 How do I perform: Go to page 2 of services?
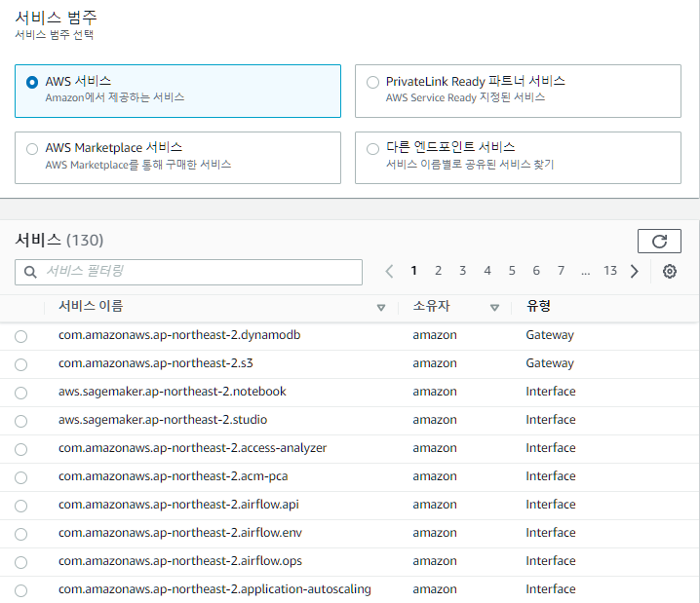[x=438, y=271]
